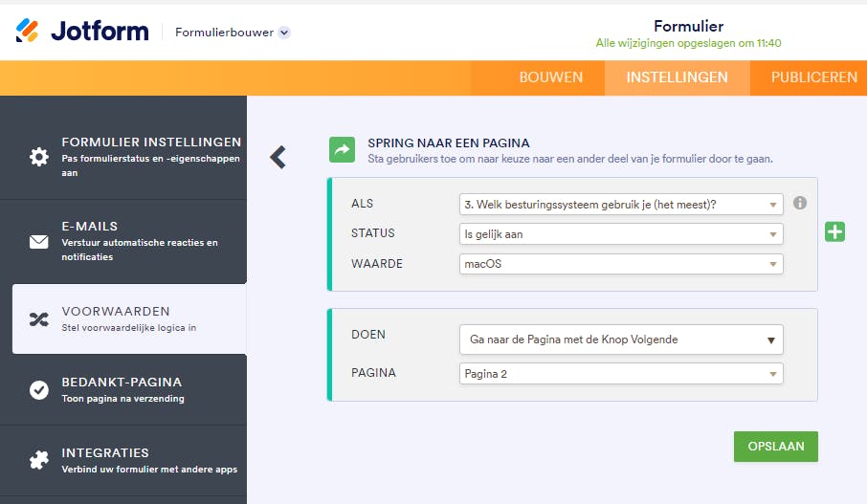The height and width of the screenshot is (504, 867).
Task: Click the Jotform logo
Action: [82, 31]
